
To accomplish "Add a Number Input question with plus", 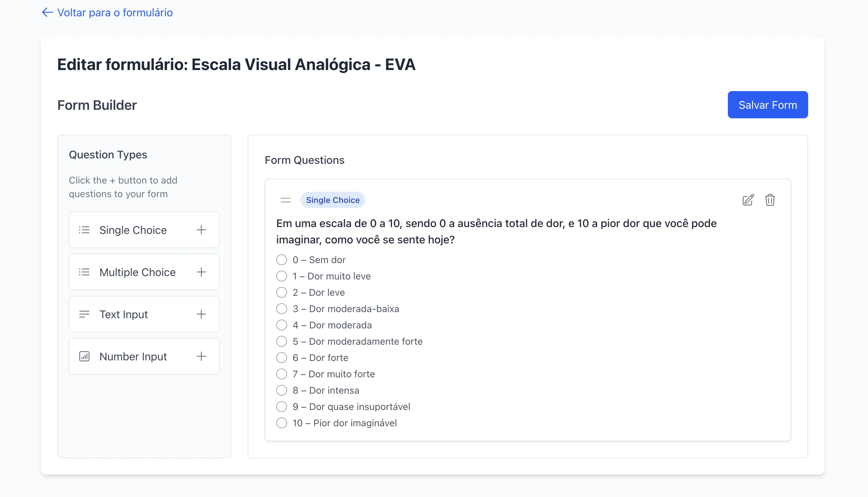I will click(x=201, y=356).
